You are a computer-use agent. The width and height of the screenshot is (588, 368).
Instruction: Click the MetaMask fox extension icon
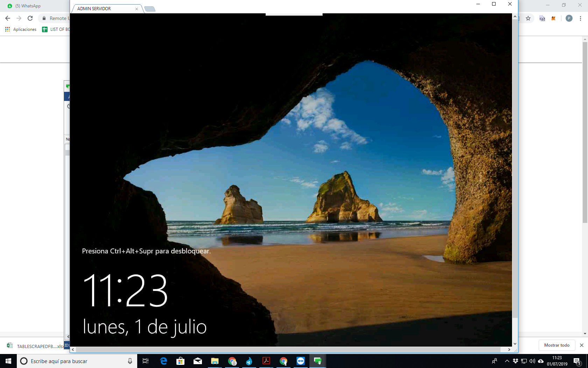[x=553, y=19]
